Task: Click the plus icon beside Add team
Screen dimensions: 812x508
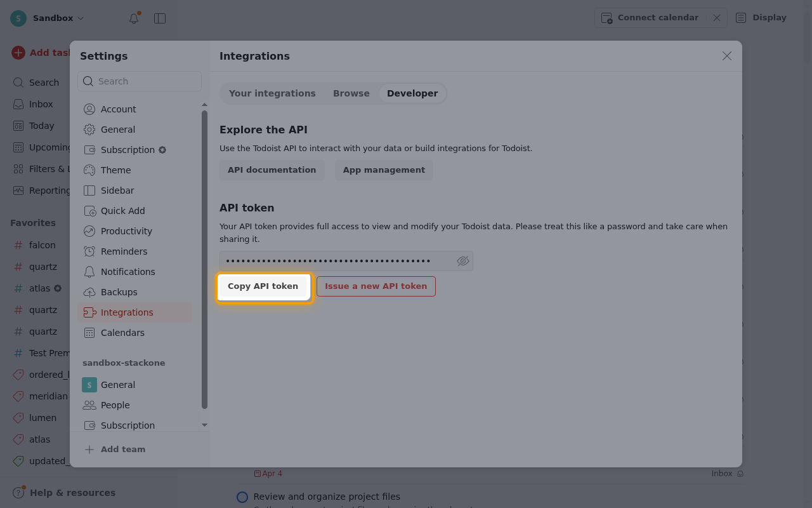Action: point(89,450)
